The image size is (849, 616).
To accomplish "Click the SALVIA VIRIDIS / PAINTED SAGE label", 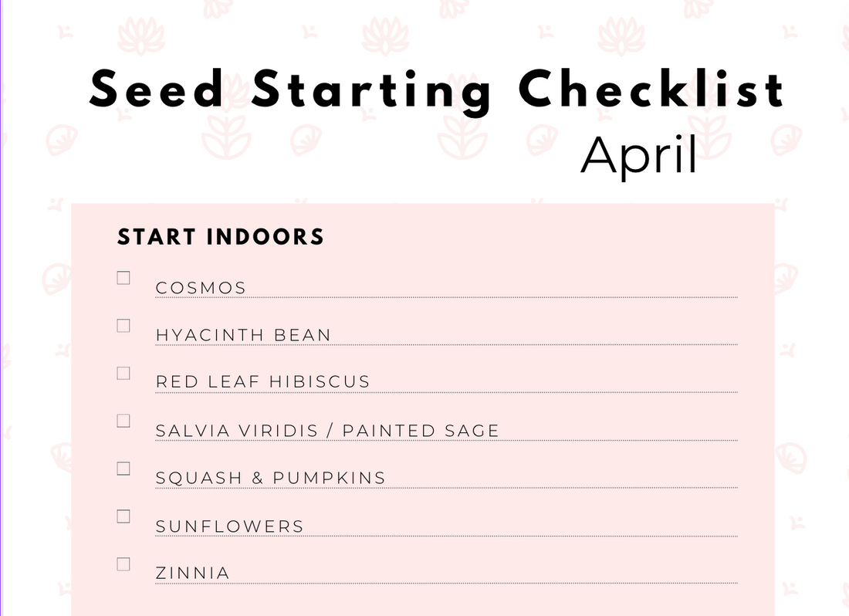I will [327, 431].
